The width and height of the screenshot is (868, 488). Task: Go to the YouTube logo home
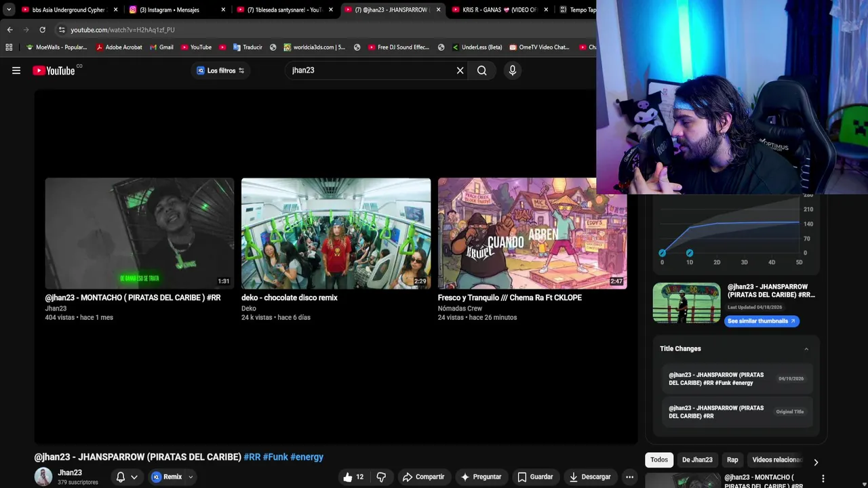(54, 70)
